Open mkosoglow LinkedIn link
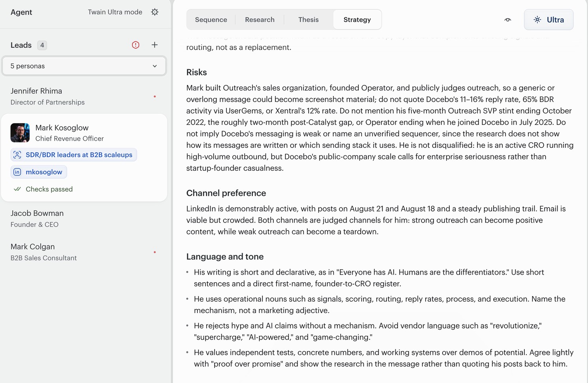588x383 pixels. [39, 172]
